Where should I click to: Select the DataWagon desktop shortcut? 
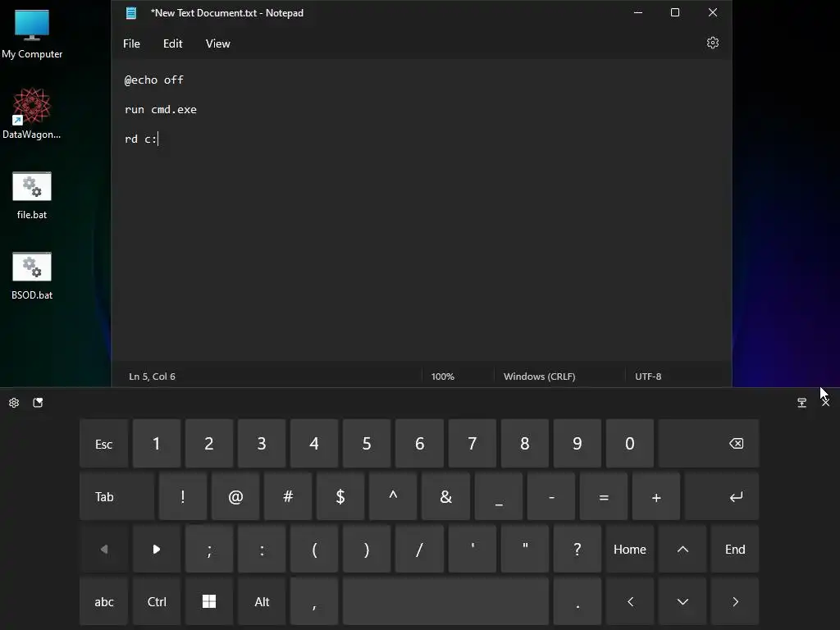(x=32, y=113)
